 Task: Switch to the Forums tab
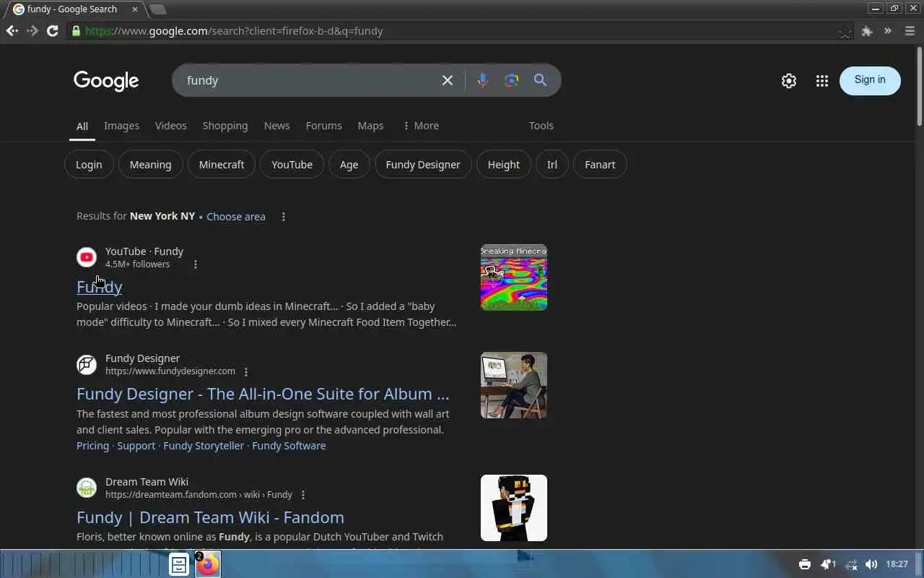(323, 126)
